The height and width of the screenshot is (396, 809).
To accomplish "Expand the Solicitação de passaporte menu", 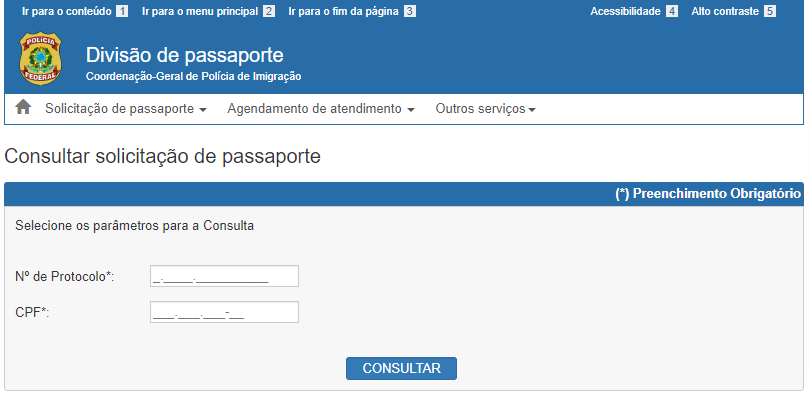I will pos(125,109).
